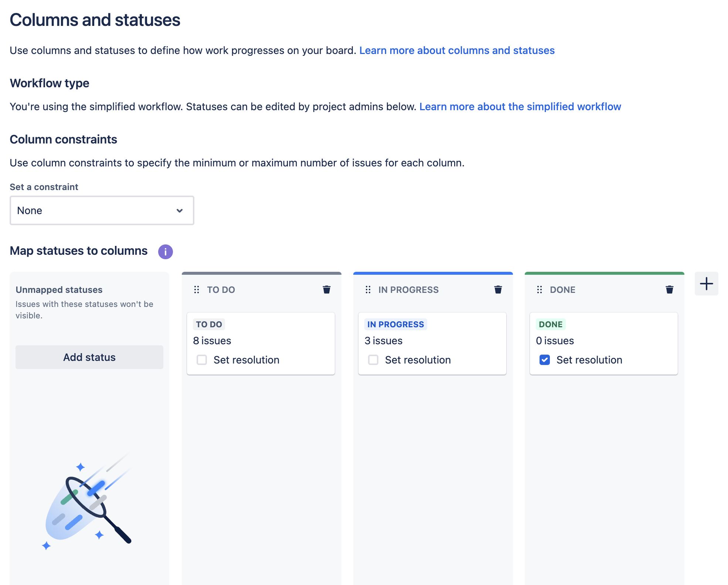The height and width of the screenshot is (585, 728).
Task: Toggle Set resolution checkbox for IN PROGRESS
Action: (374, 359)
